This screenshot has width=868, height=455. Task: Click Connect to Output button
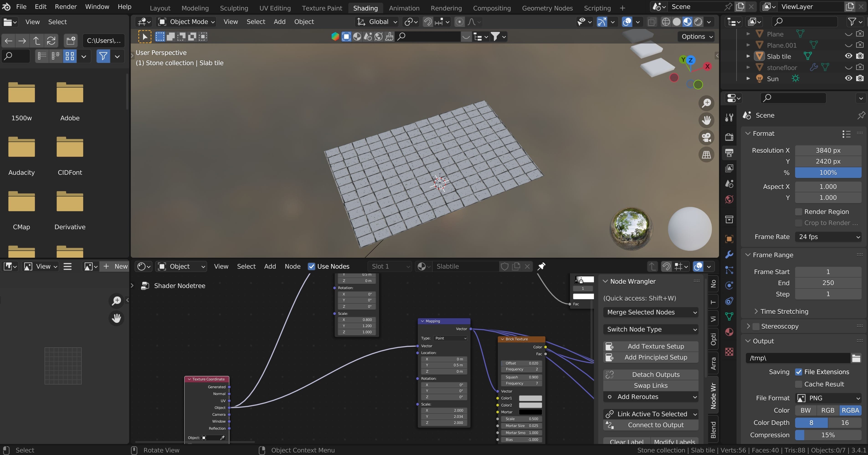click(650, 425)
